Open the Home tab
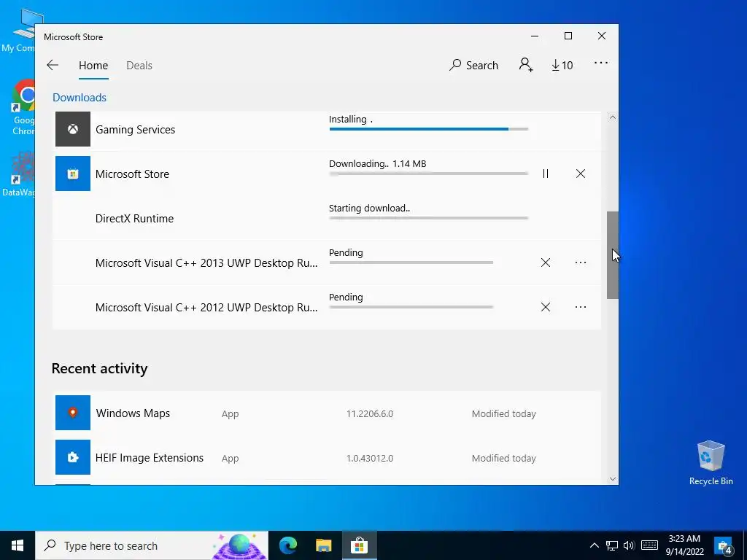747x560 pixels. pos(93,65)
